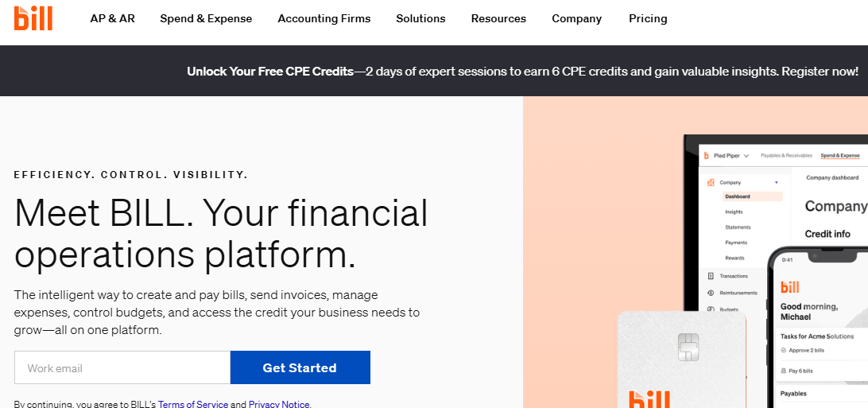Click the Transactions icon in sidebar
The height and width of the screenshot is (408, 868).
710,276
